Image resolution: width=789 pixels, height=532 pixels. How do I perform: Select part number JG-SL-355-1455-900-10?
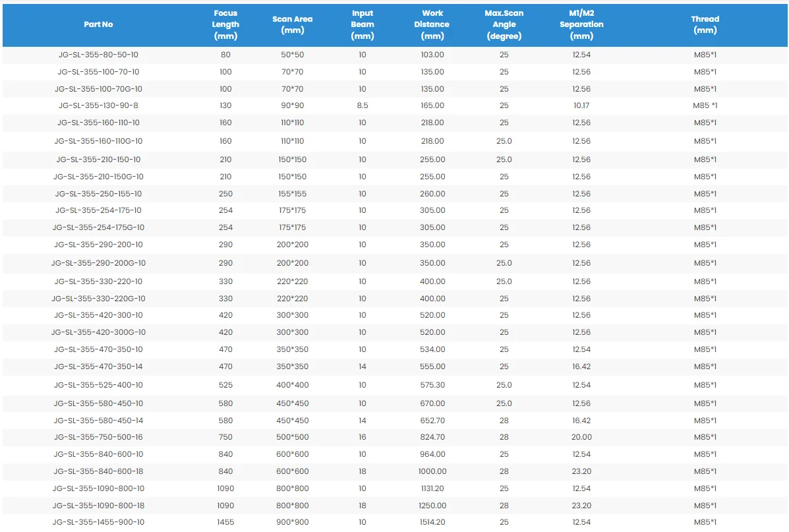coord(98,522)
